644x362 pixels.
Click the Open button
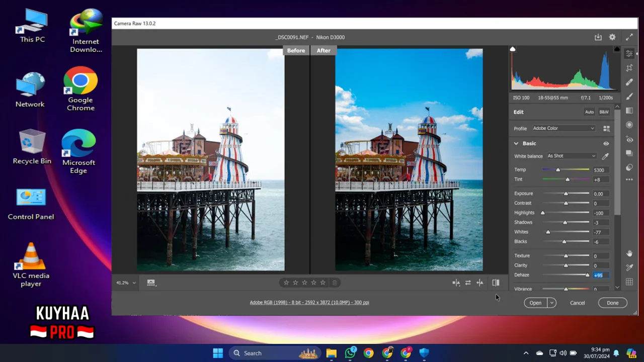tap(535, 303)
